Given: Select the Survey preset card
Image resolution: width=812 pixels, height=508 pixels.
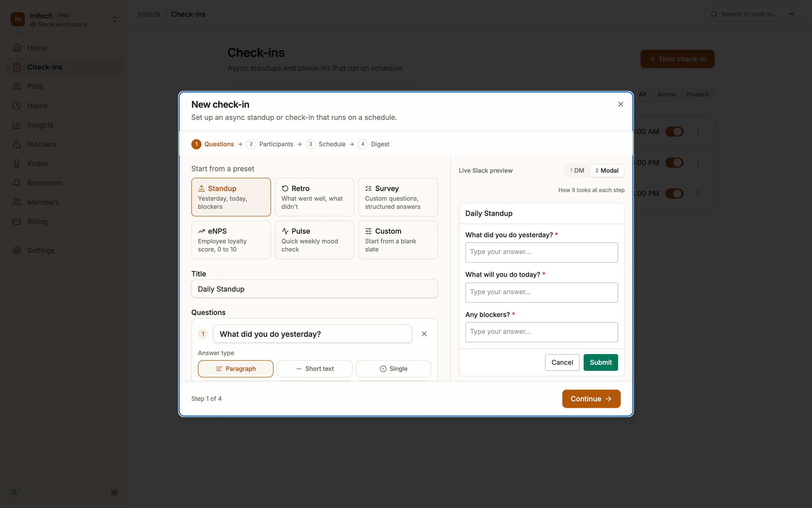Looking at the screenshot, I should click(x=398, y=197).
